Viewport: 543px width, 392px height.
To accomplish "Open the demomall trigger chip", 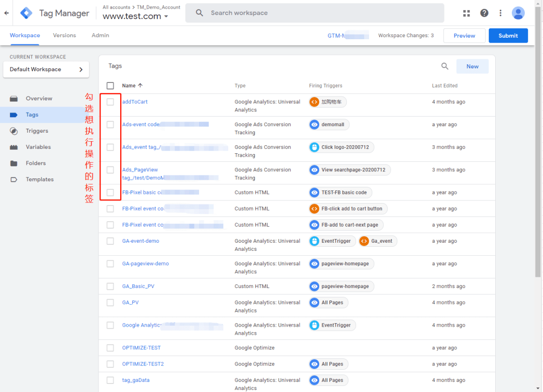I will (329, 125).
